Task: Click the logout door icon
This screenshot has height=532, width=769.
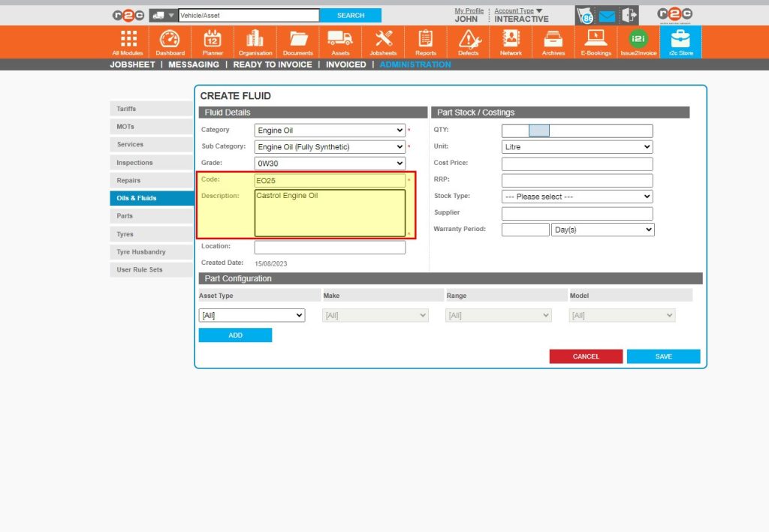Action: [629, 15]
